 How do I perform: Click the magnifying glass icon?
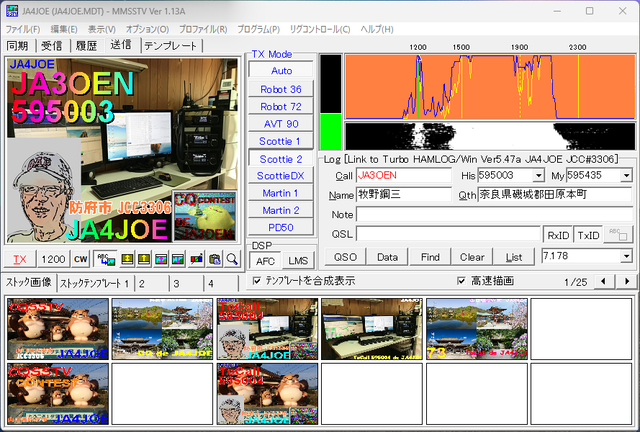pyautogui.click(x=232, y=259)
